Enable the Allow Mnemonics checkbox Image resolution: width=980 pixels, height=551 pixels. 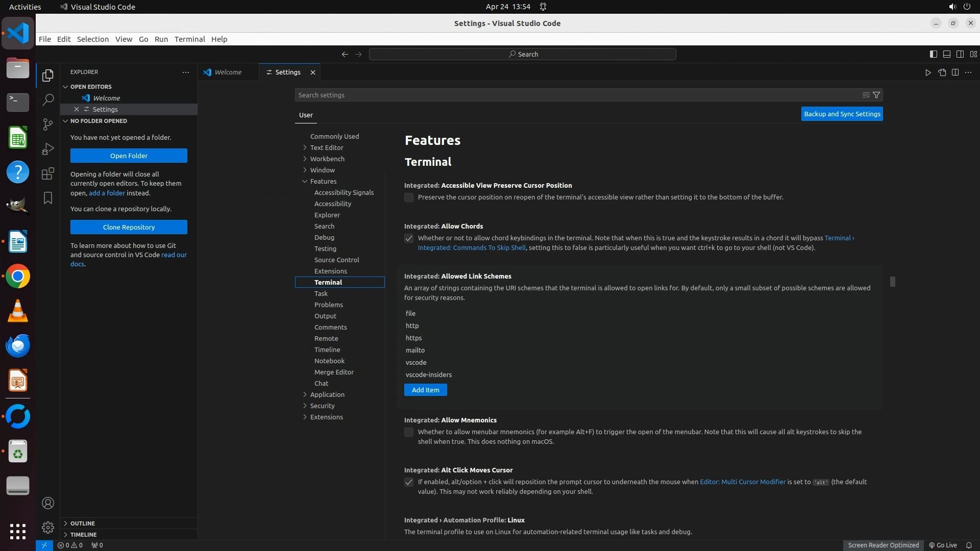pos(409,432)
